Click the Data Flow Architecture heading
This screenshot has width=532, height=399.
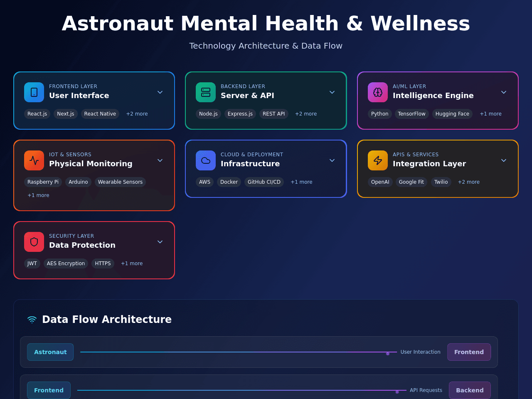tap(107, 320)
